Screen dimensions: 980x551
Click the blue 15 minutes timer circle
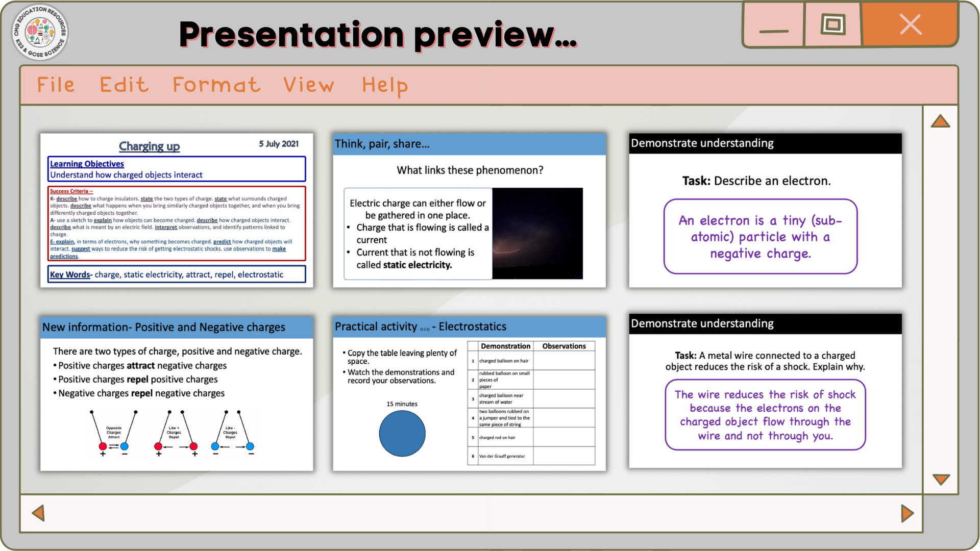[402, 434]
